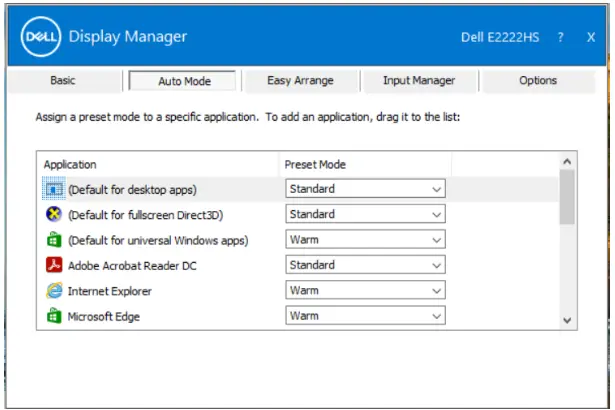Select the Adobe Acrobat Reader icon
615x410 pixels.
pyautogui.click(x=54, y=265)
